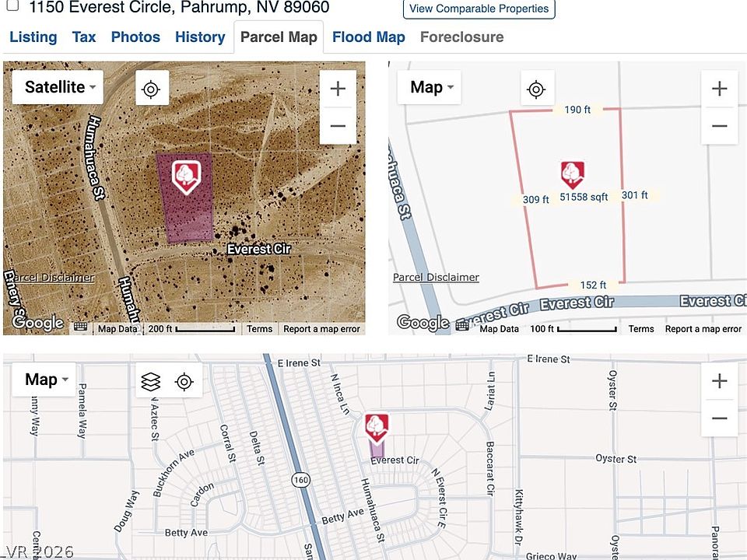Viewport: 747px width, 560px height.
Task: Click the 190 ft boundary label
Action: pos(577,110)
